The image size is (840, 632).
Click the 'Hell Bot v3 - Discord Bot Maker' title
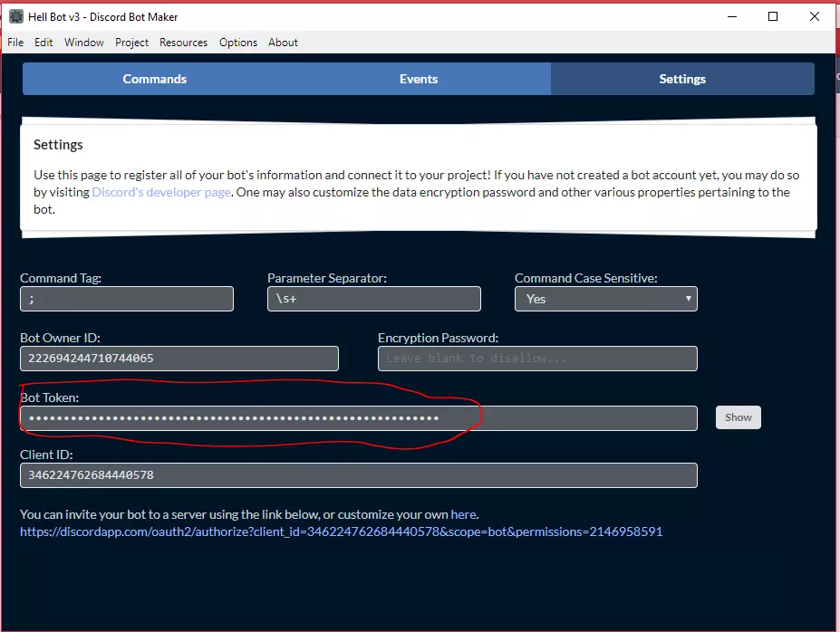[x=103, y=16]
